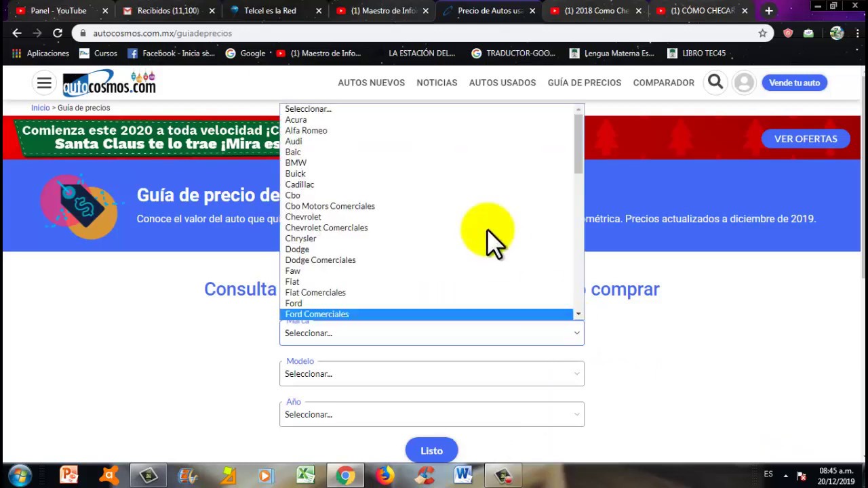Viewport: 868px width, 488px height.
Task: Switch to Chrome in the taskbar
Action: point(345,475)
